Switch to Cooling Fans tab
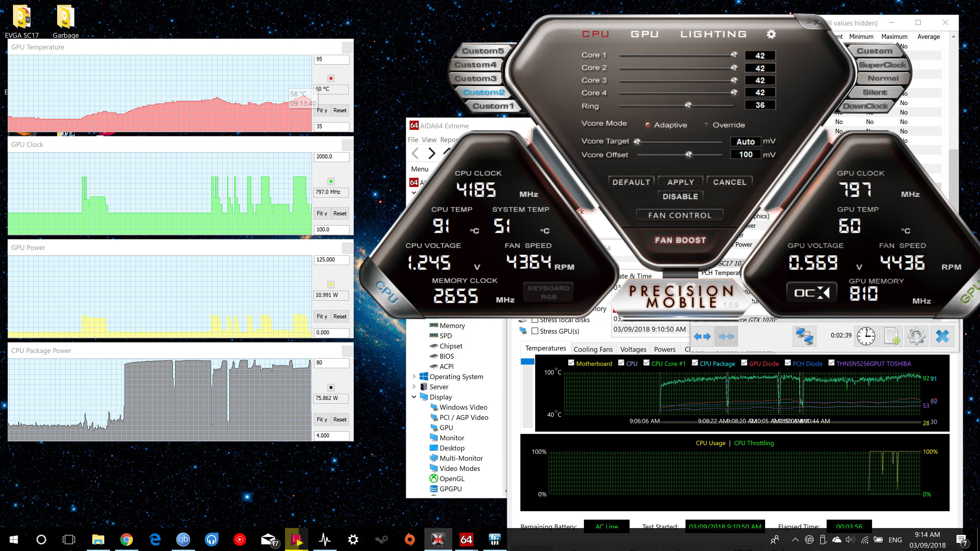This screenshot has width=980, height=551. 593,349
